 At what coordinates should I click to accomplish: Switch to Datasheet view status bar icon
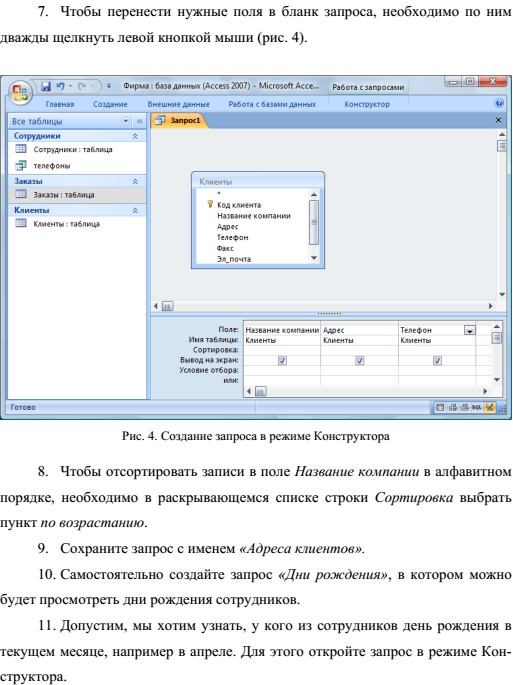[440, 408]
